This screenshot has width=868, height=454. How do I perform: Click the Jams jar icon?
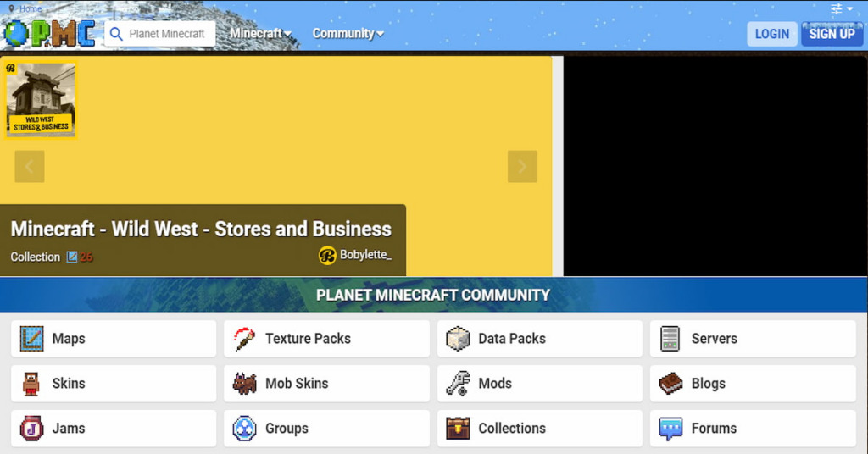(31, 429)
